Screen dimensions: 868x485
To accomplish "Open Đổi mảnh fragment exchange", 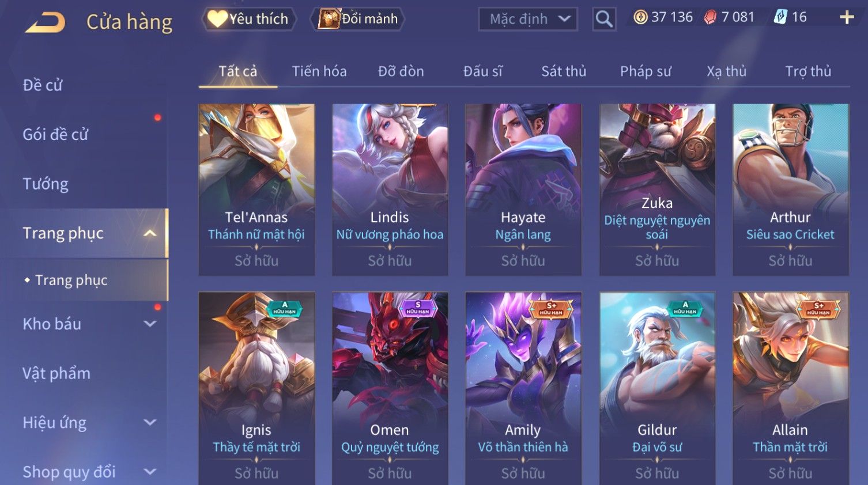I will click(x=357, y=19).
